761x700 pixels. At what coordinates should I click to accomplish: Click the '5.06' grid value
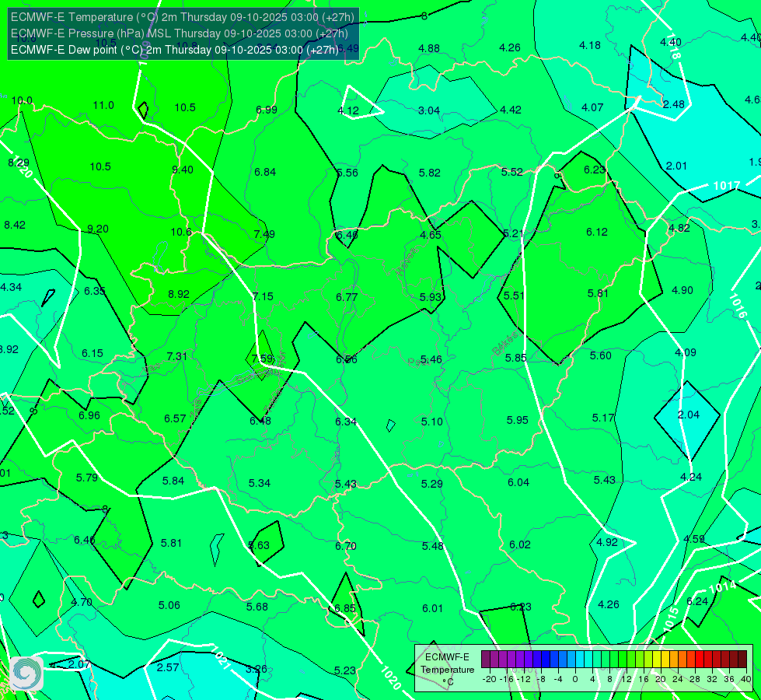click(x=169, y=606)
